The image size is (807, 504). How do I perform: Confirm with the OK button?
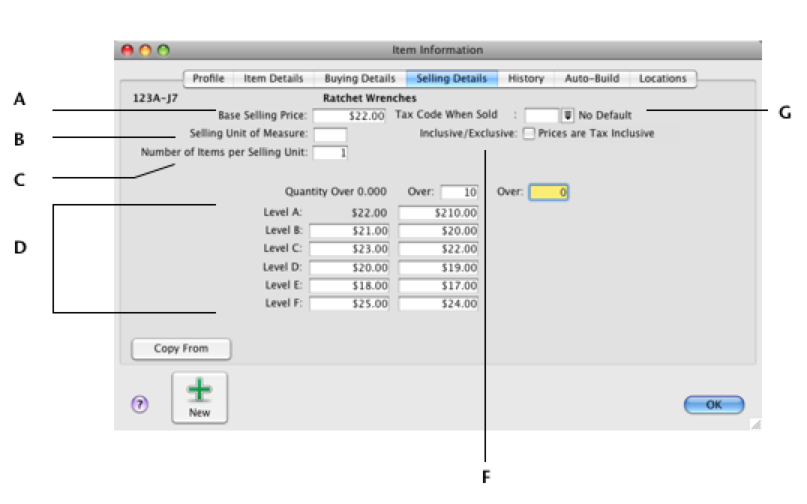(713, 404)
